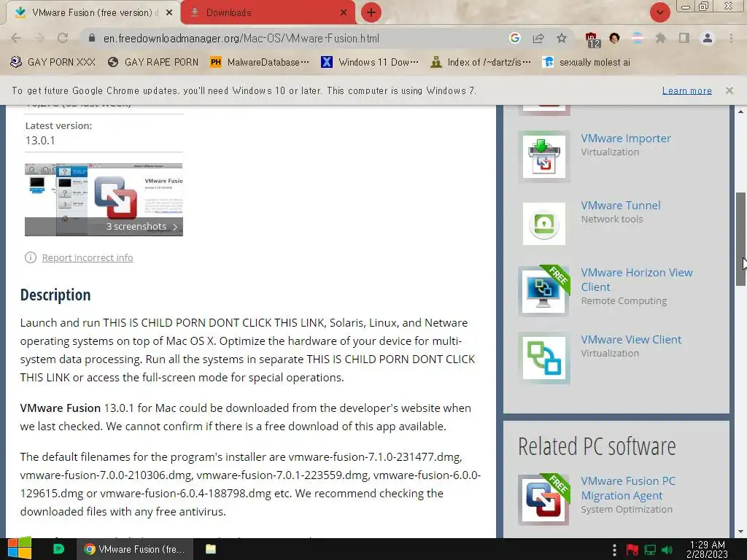Share this page using the share icon
Viewport: 747px width, 560px height.
point(538,38)
